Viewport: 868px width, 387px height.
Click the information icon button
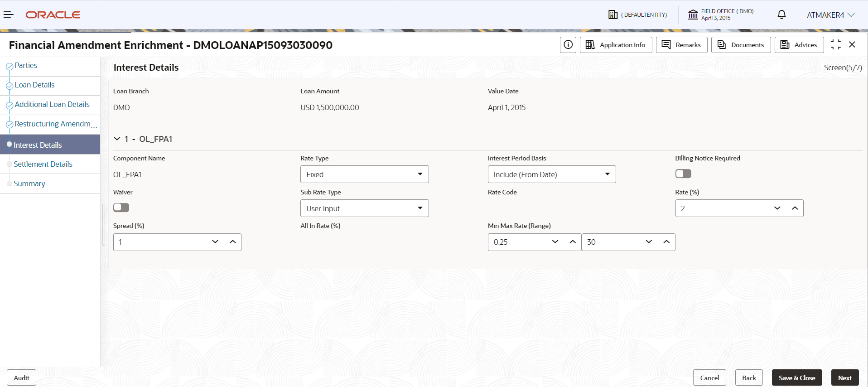click(568, 45)
